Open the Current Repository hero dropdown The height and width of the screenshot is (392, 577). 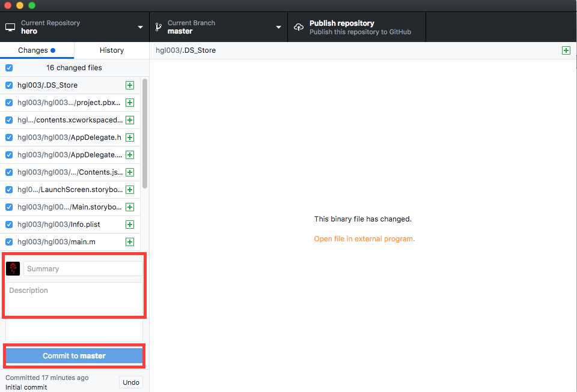(75, 27)
